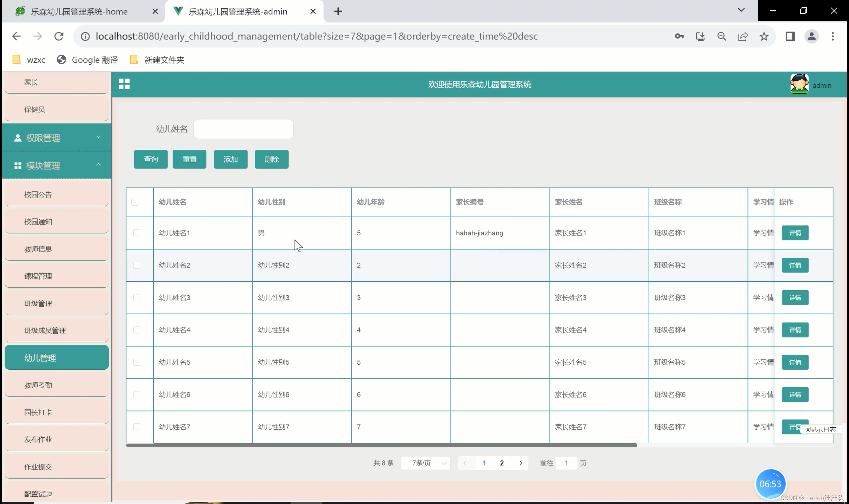Click the 添加 button

point(231,159)
